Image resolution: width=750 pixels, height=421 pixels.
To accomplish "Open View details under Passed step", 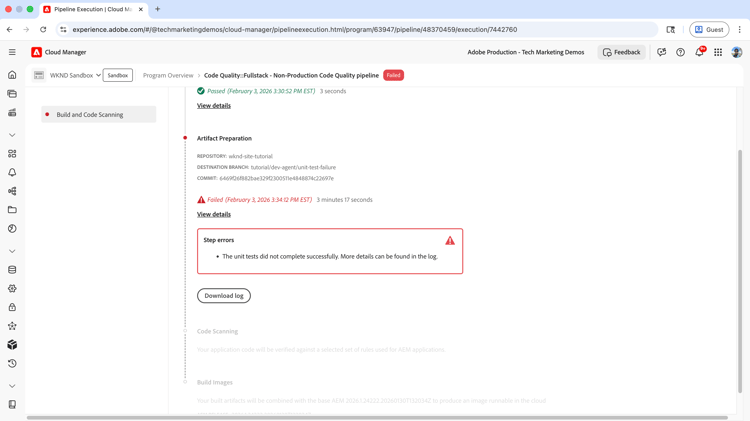I will click(214, 106).
